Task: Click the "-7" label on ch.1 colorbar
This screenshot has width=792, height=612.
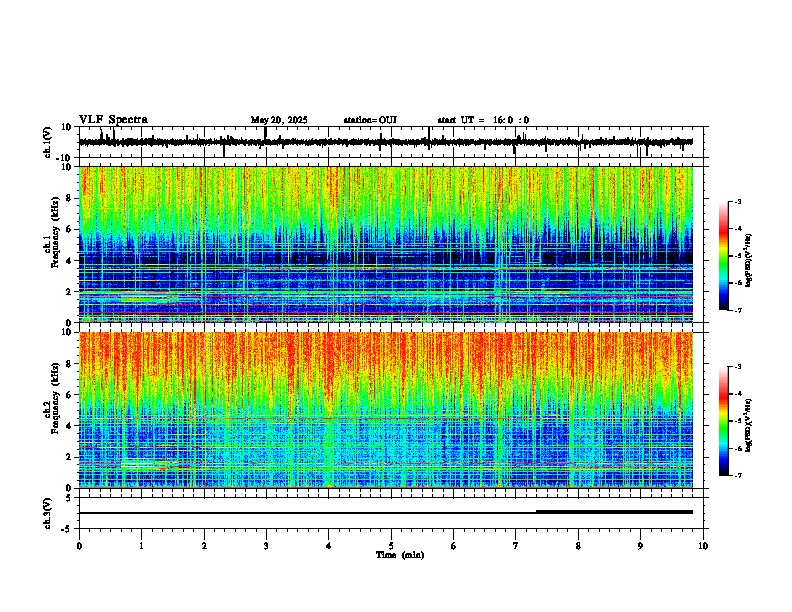Action: click(x=738, y=310)
